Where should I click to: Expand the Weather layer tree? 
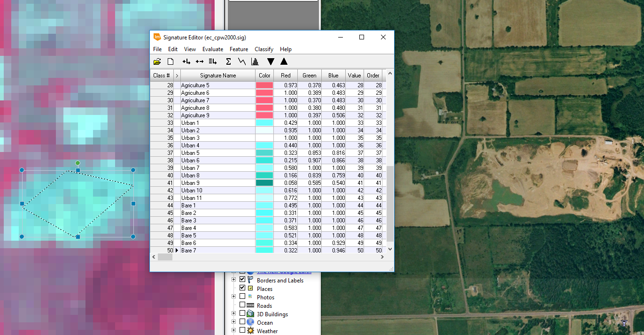pos(233,331)
